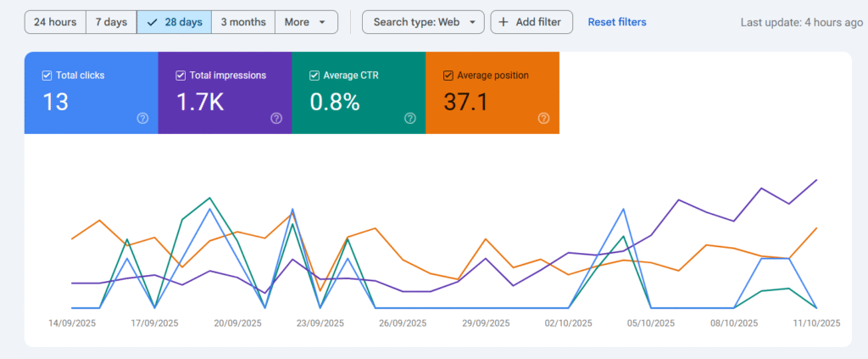Open the More date range dropdown
Image resolution: width=868 pixels, height=359 pixels.
pyautogui.click(x=306, y=22)
